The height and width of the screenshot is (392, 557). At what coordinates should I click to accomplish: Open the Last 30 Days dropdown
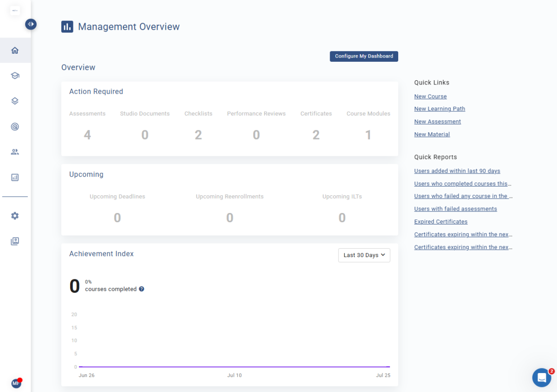tap(364, 255)
